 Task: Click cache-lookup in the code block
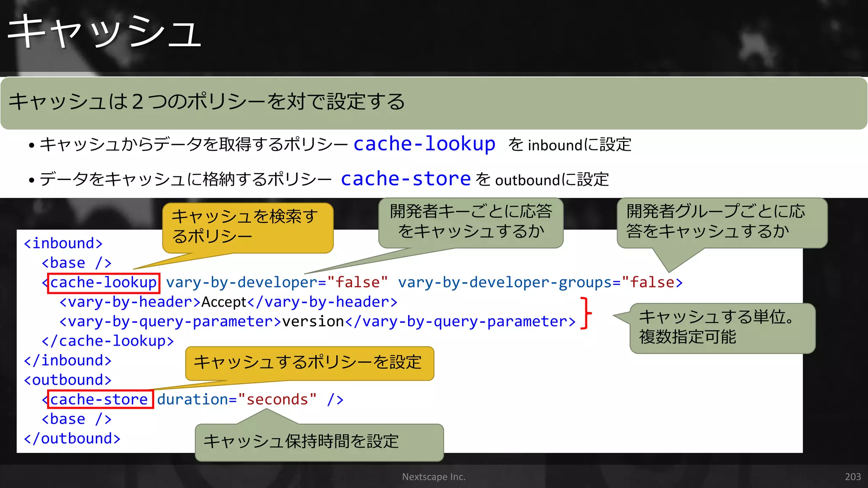coord(103,283)
